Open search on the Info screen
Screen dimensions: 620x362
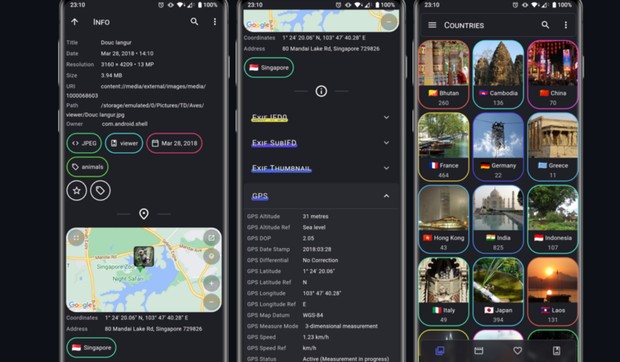pos(194,22)
